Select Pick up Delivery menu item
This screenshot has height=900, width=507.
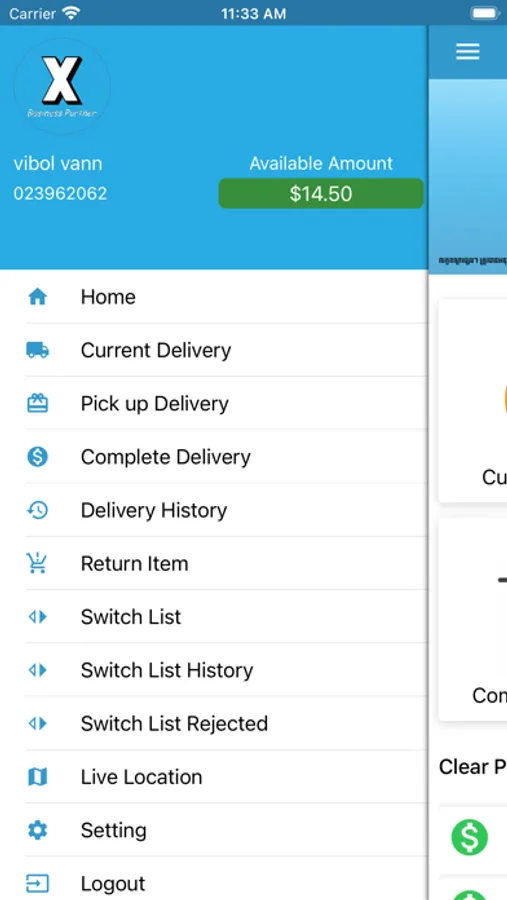tap(154, 404)
